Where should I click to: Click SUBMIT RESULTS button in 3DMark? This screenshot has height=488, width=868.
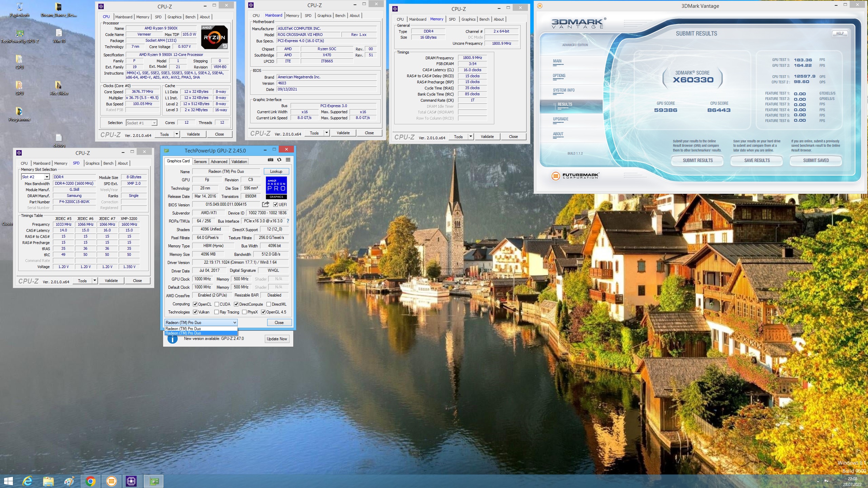click(697, 160)
